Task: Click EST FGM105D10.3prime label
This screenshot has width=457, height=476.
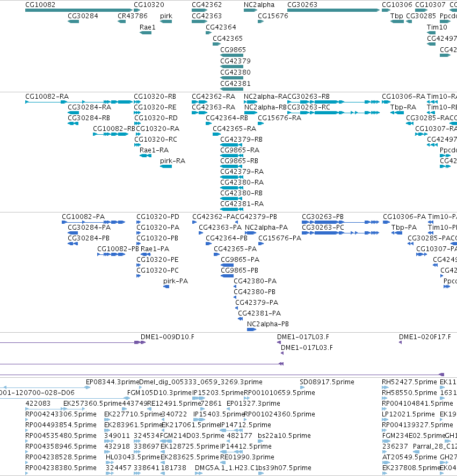Action: point(159,393)
